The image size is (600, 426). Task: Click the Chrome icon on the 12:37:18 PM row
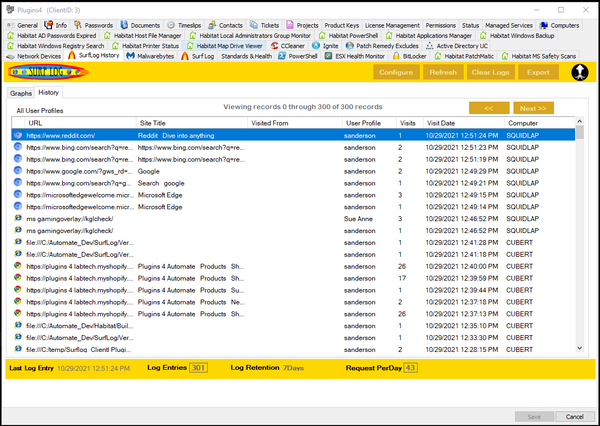(18, 301)
